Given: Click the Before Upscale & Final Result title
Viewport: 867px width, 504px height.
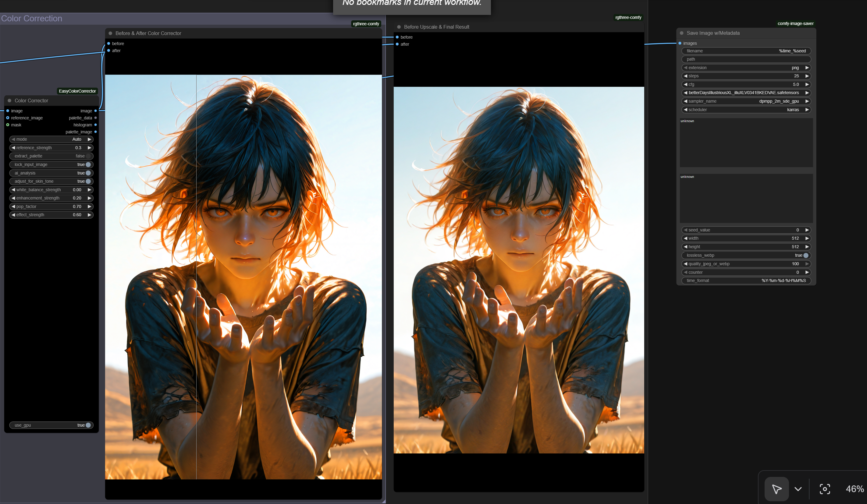Looking at the screenshot, I should 436,27.
